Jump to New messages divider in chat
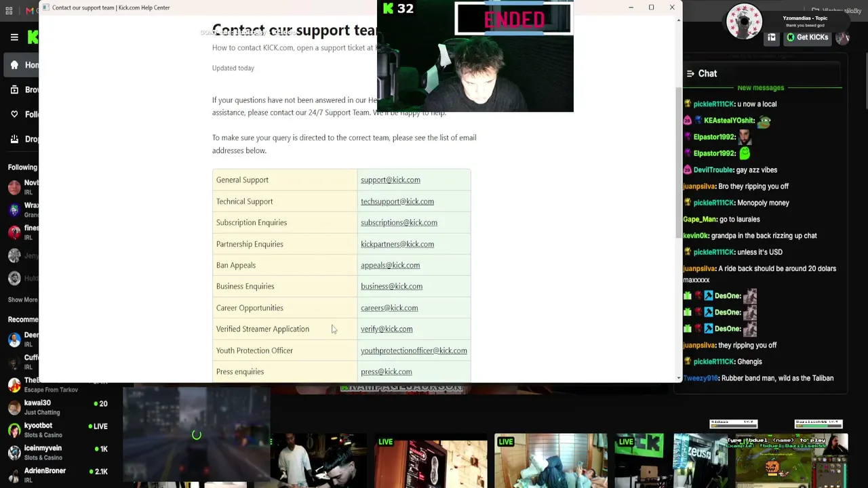The height and width of the screenshot is (488, 868). (x=760, y=87)
